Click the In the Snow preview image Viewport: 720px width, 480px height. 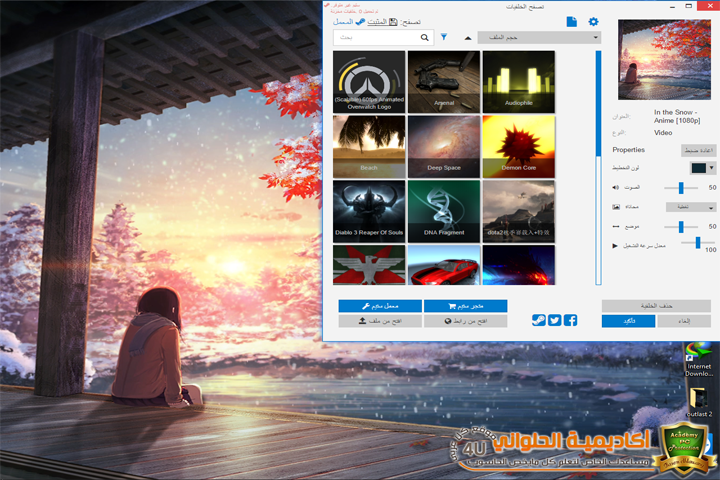tap(664, 60)
